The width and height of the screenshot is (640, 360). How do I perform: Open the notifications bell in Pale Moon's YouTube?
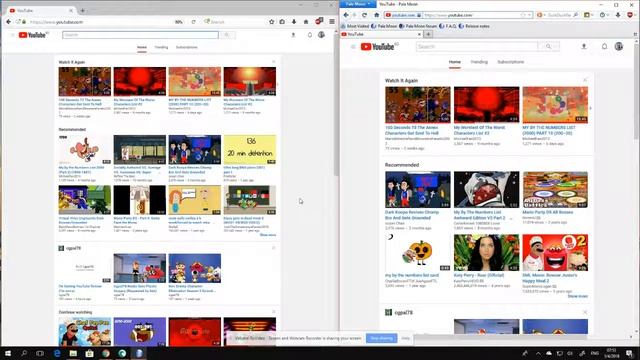[604, 47]
